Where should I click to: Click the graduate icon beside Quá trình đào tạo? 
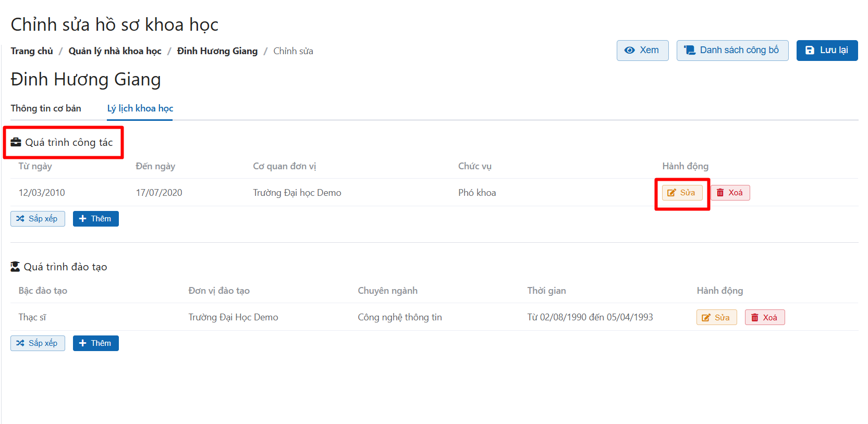pyautogui.click(x=15, y=267)
